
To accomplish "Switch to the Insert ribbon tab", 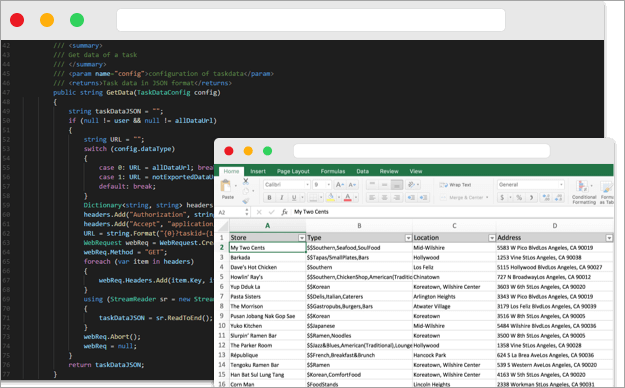I will (x=258, y=171).
